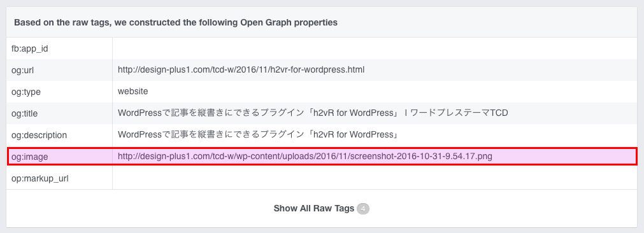Image resolution: width=644 pixels, height=233 pixels.
Task: Click the 'Based on the raw tags' heading
Action: click(x=176, y=22)
